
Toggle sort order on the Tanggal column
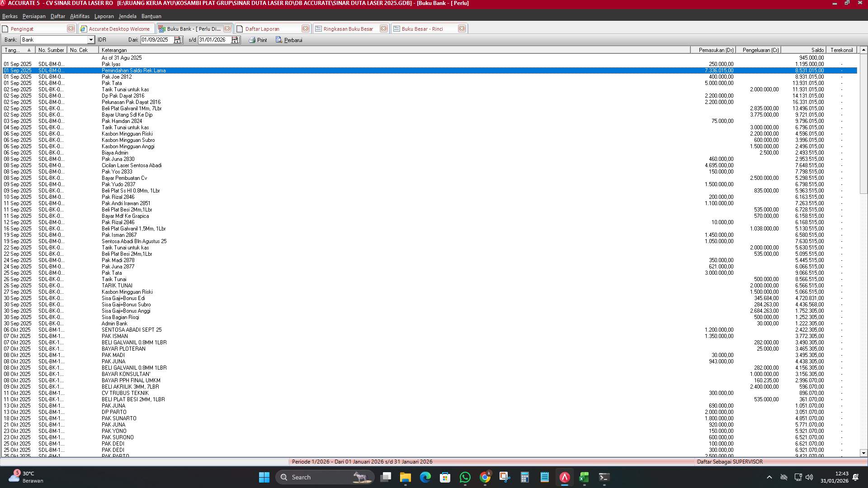click(x=17, y=50)
